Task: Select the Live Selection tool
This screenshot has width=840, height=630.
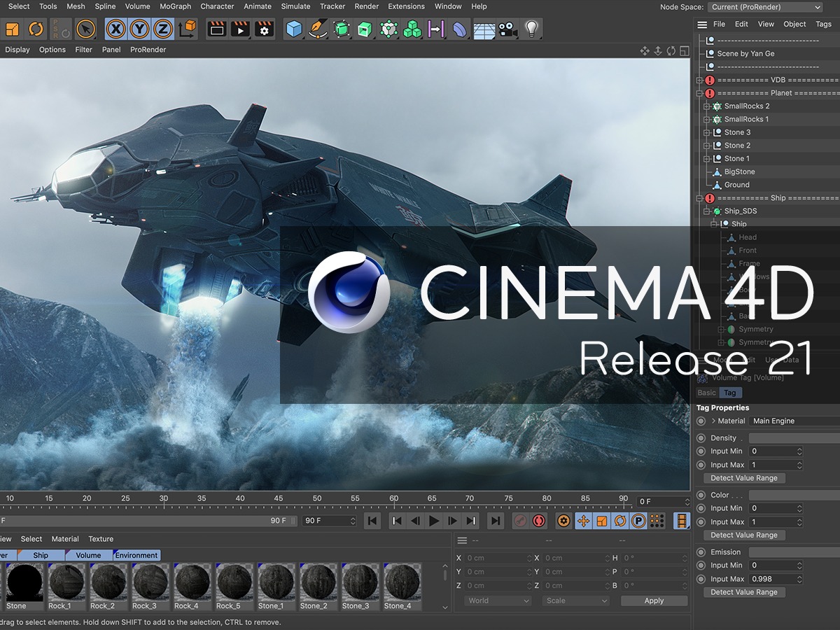Action: click(85, 29)
